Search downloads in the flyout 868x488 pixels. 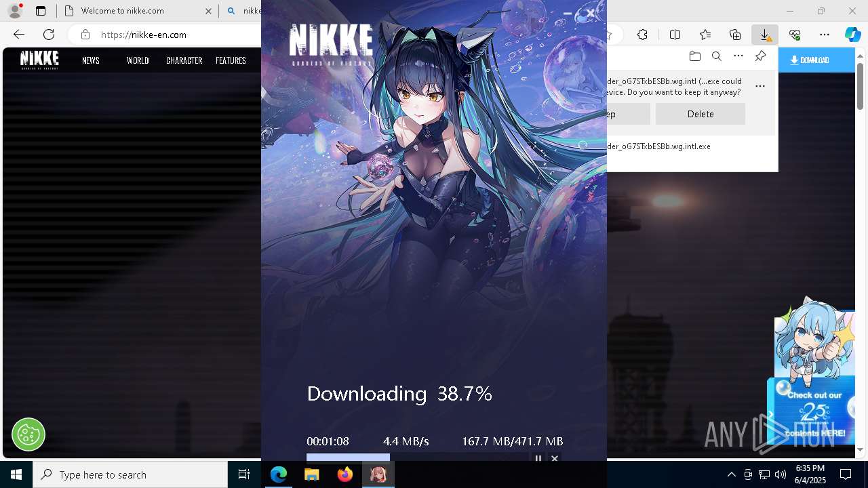pyautogui.click(x=716, y=56)
